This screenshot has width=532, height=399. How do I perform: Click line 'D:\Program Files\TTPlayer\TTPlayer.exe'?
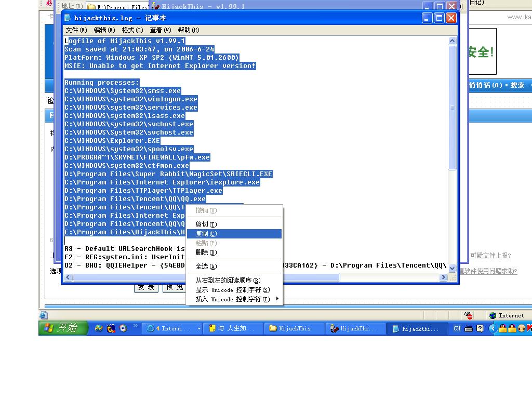click(143, 191)
